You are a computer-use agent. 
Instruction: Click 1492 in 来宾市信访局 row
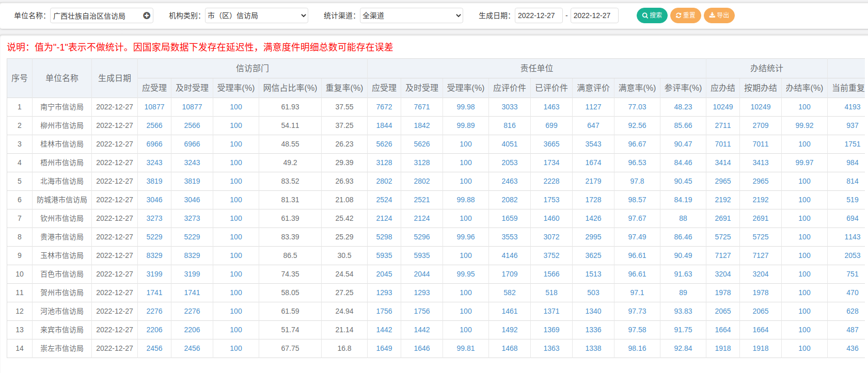[510, 330]
